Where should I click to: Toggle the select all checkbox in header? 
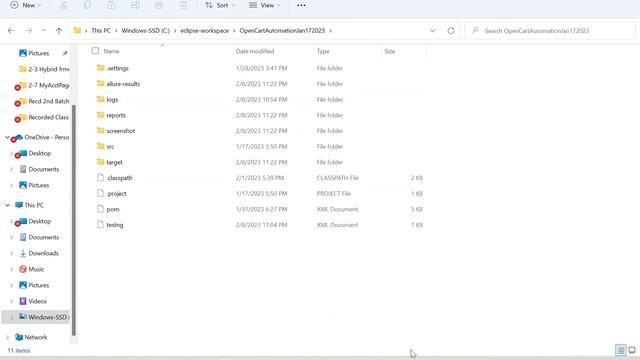point(95,51)
